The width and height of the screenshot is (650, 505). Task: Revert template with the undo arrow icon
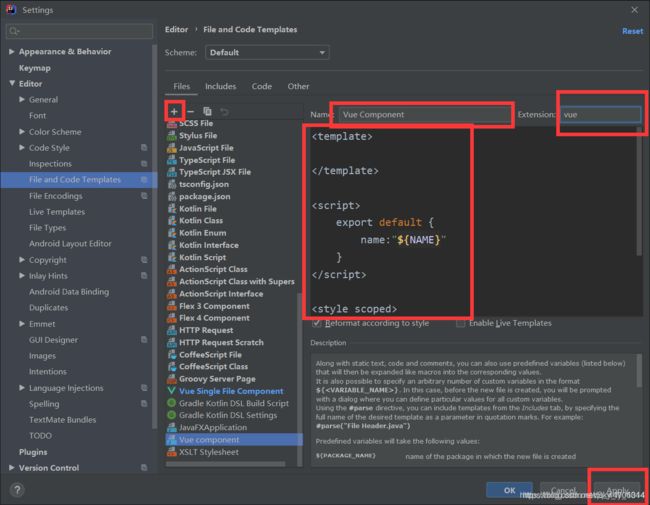point(224,112)
